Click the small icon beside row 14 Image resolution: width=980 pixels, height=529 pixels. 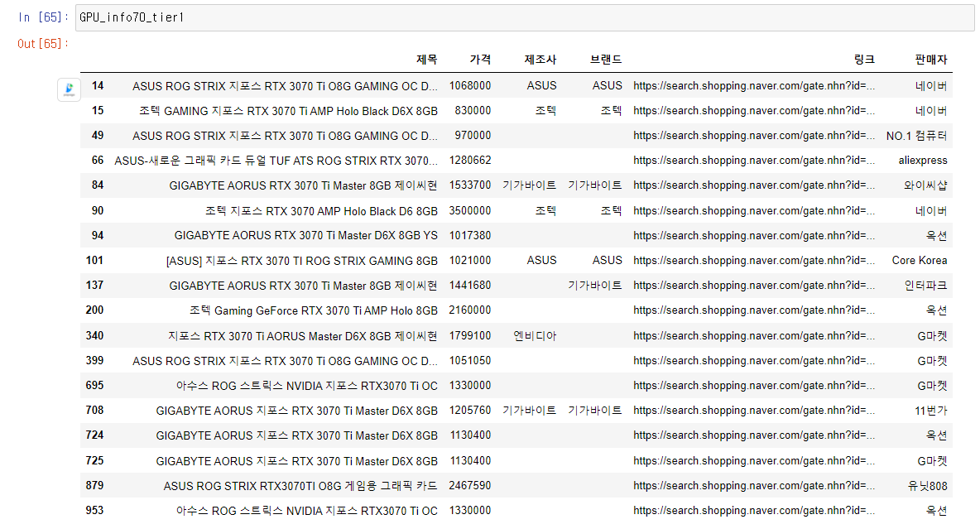(x=69, y=89)
